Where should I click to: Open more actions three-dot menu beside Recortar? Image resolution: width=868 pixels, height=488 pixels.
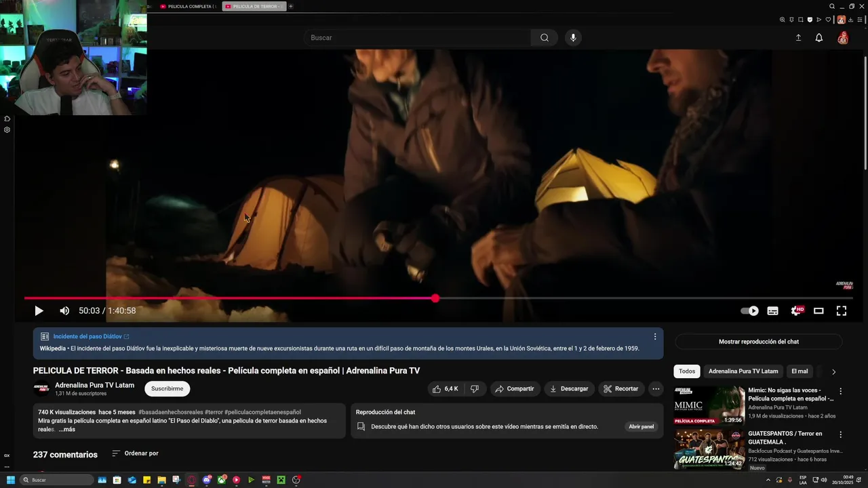656,389
